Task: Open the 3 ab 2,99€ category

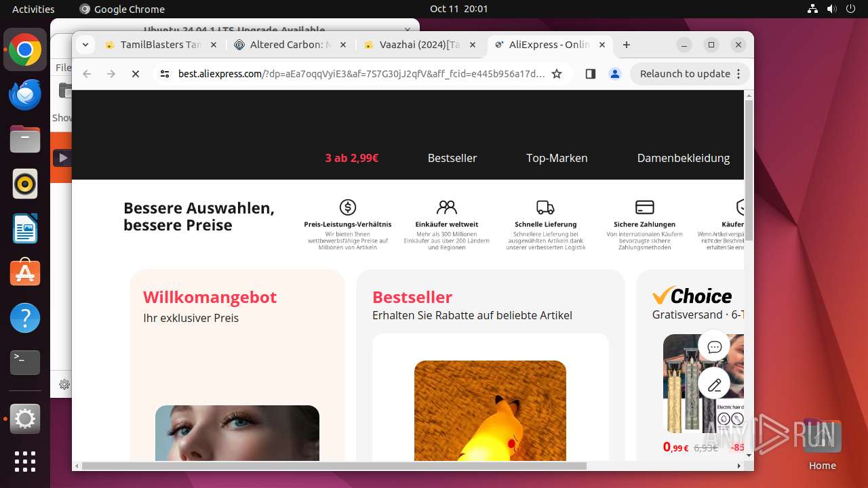Action: pos(351,158)
